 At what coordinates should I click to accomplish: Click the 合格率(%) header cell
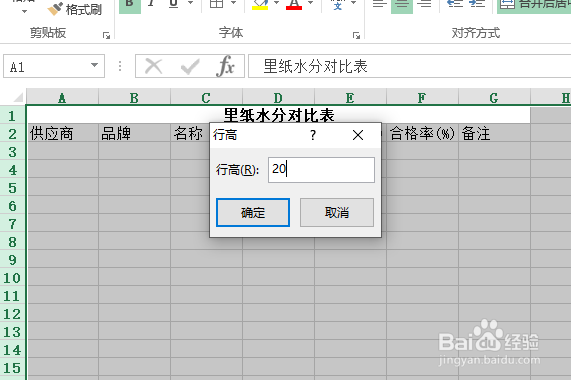(422, 133)
